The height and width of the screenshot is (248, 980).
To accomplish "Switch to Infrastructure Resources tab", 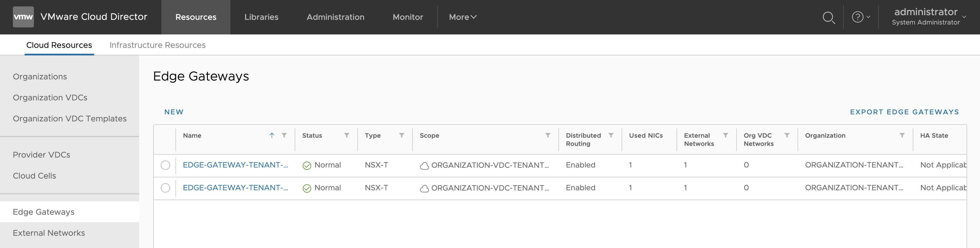I will 158,45.
